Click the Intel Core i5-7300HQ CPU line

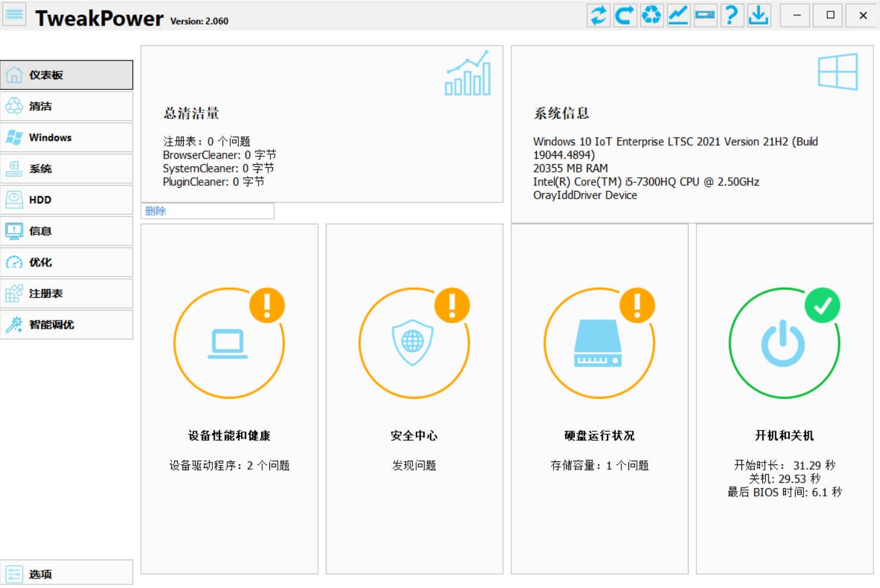coord(646,182)
